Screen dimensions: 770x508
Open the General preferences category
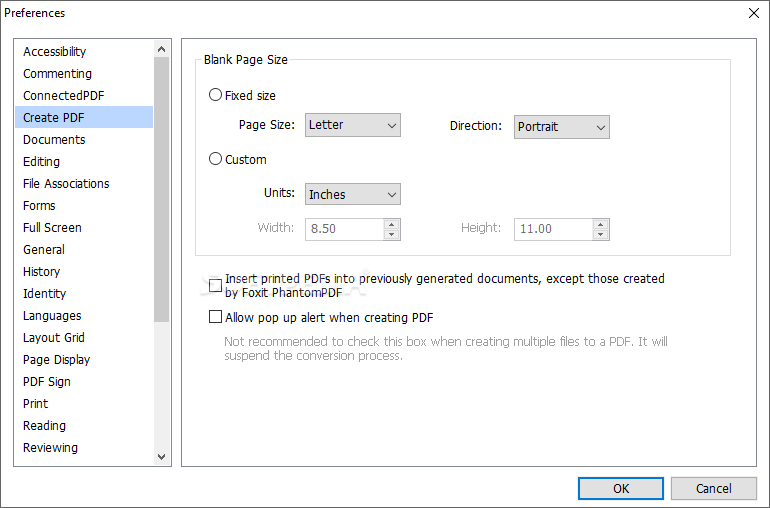(84, 250)
